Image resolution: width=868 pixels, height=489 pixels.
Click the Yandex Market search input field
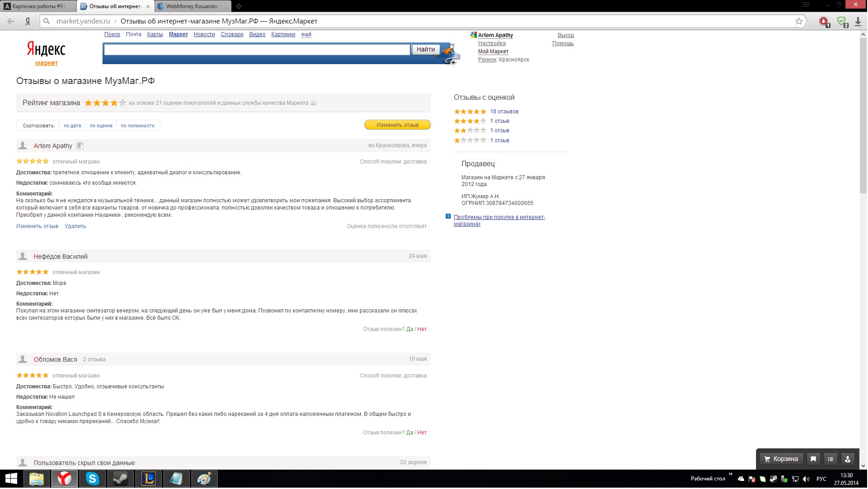(257, 50)
